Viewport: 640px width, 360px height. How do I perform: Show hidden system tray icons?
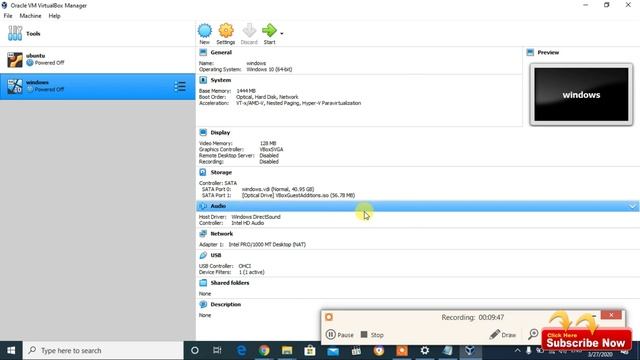coord(517,351)
